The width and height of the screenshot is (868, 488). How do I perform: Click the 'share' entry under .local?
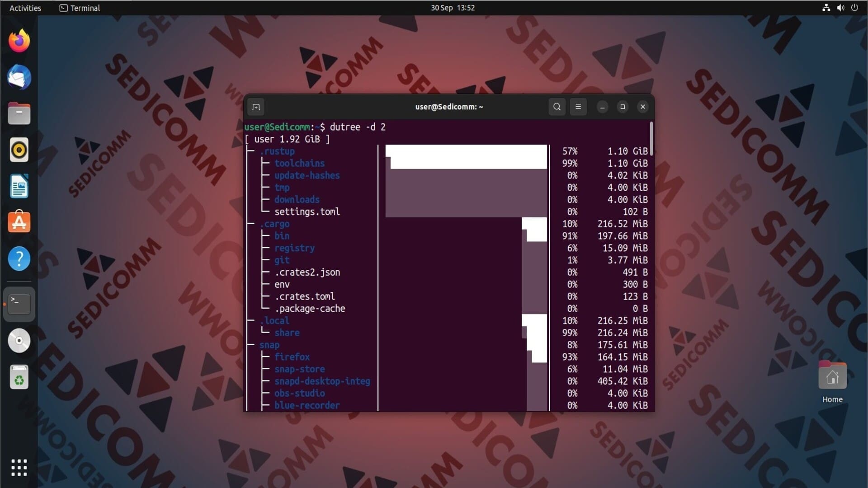287,333
